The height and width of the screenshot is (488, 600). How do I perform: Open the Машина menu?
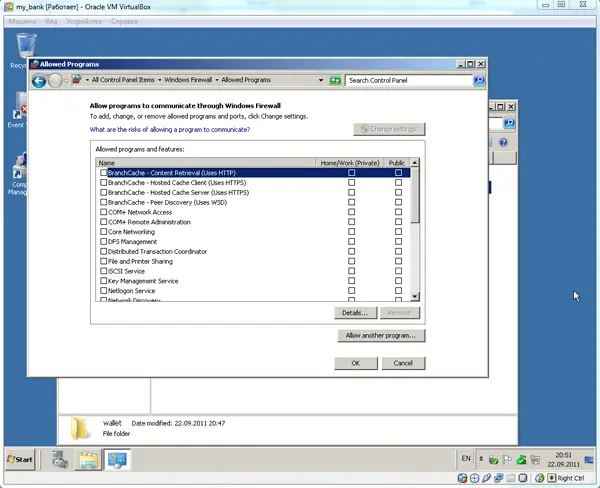[22, 21]
